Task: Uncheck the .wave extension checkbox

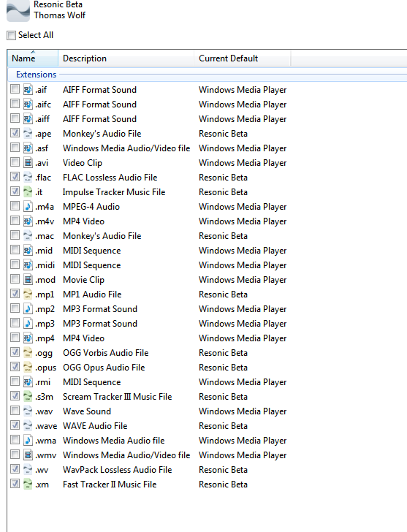Action: click(x=15, y=425)
